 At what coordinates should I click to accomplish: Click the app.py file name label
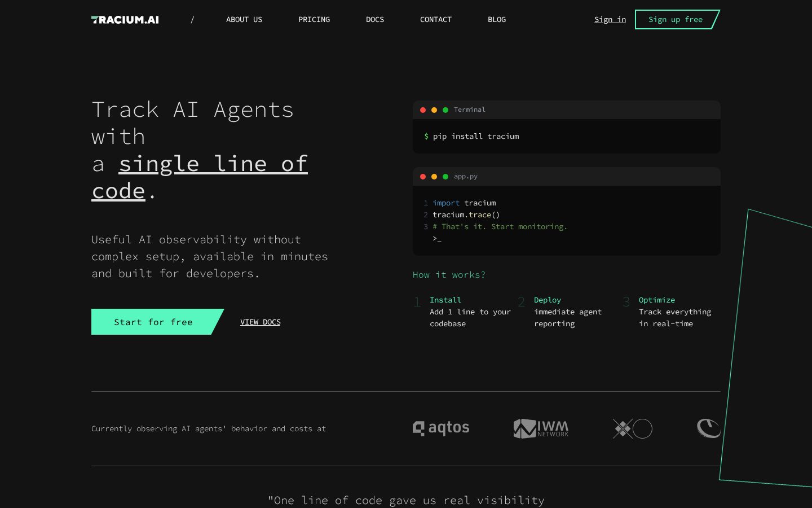[x=466, y=177]
